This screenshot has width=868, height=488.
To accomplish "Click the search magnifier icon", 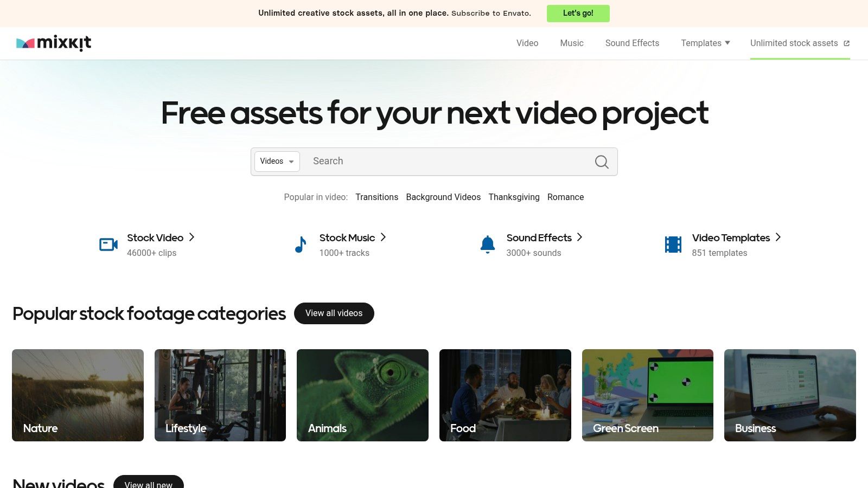I will tap(602, 162).
